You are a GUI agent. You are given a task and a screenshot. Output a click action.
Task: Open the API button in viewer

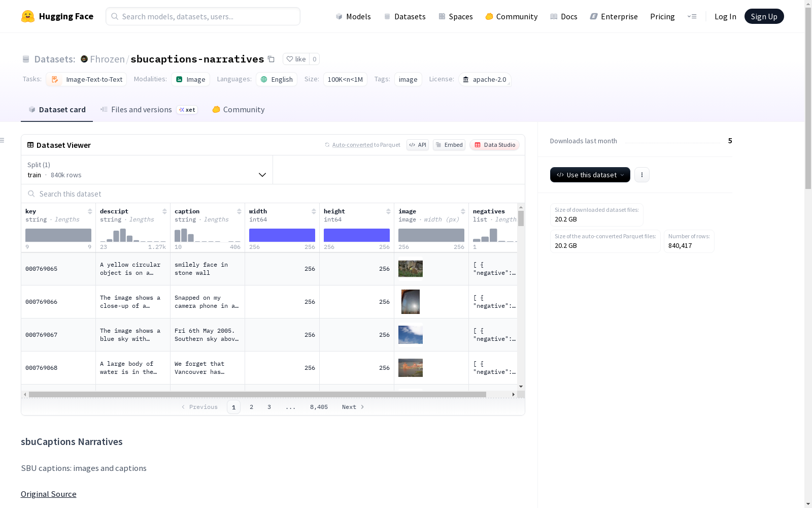[x=418, y=145]
